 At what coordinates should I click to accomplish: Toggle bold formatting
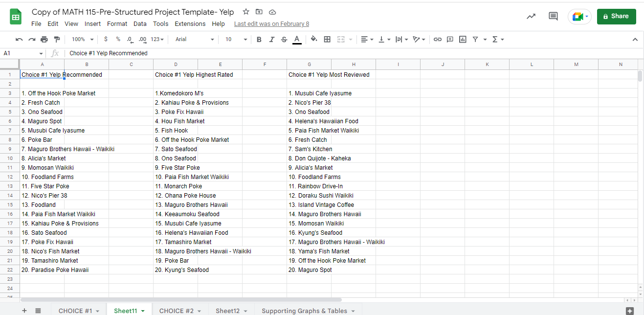[x=259, y=39]
